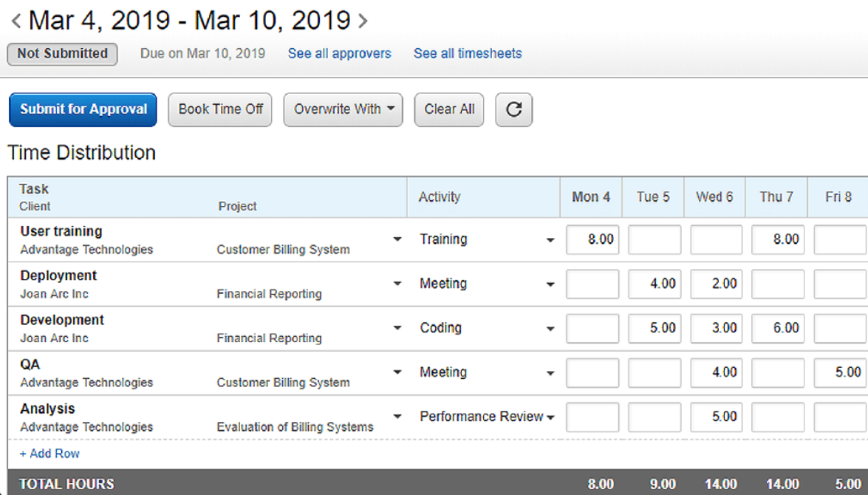868x495 pixels.
Task: Add a new row to the timesheet
Action: 49,454
